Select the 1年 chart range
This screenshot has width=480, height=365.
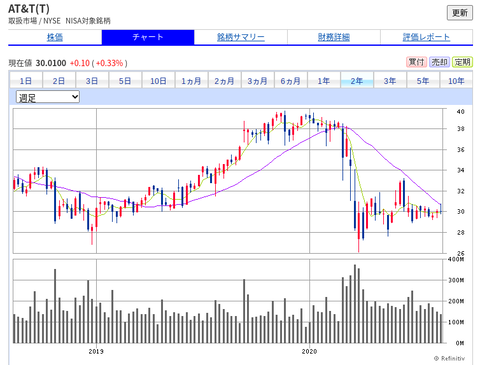click(324, 81)
